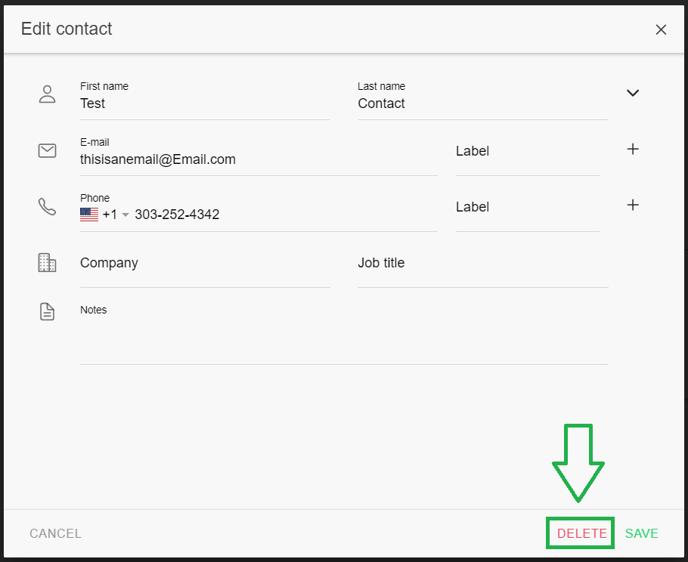Click the notes document icon
This screenshot has width=688, height=562.
[47, 312]
